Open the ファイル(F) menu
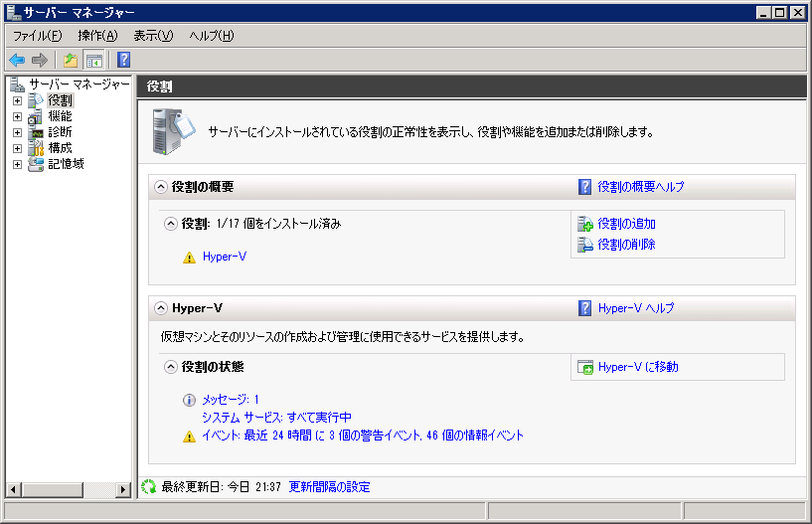812x524 pixels. point(37,36)
